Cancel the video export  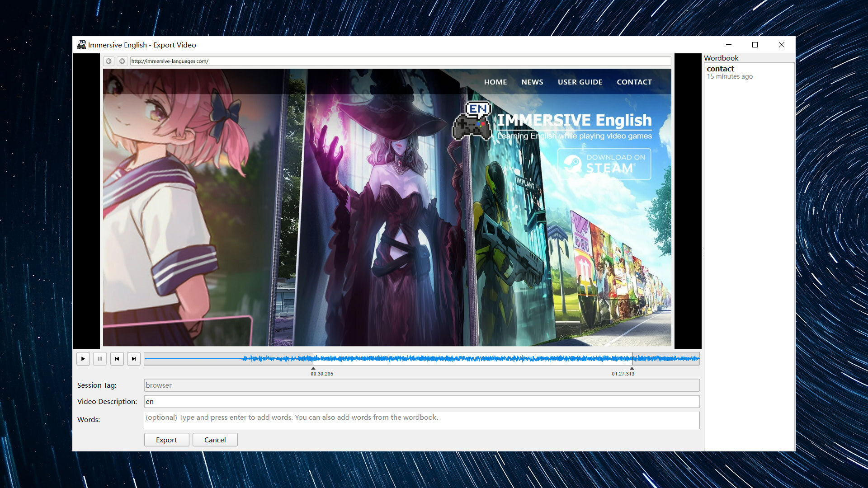[215, 439]
